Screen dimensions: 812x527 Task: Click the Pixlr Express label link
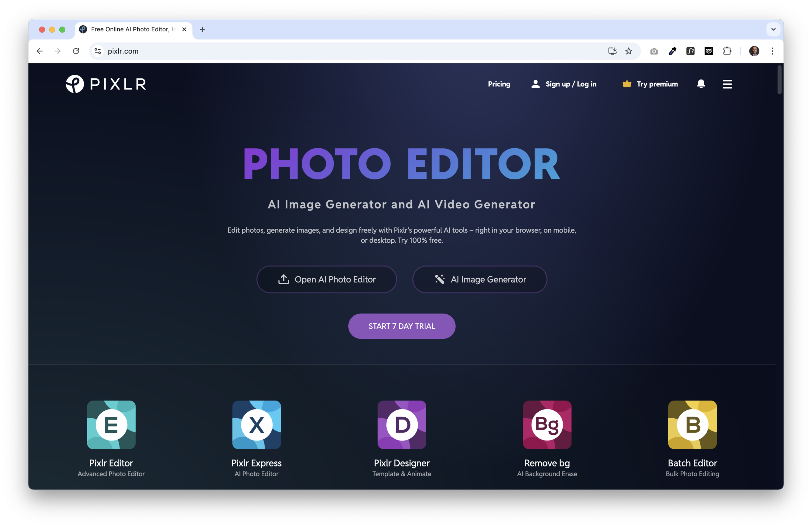click(x=257, y=463)
